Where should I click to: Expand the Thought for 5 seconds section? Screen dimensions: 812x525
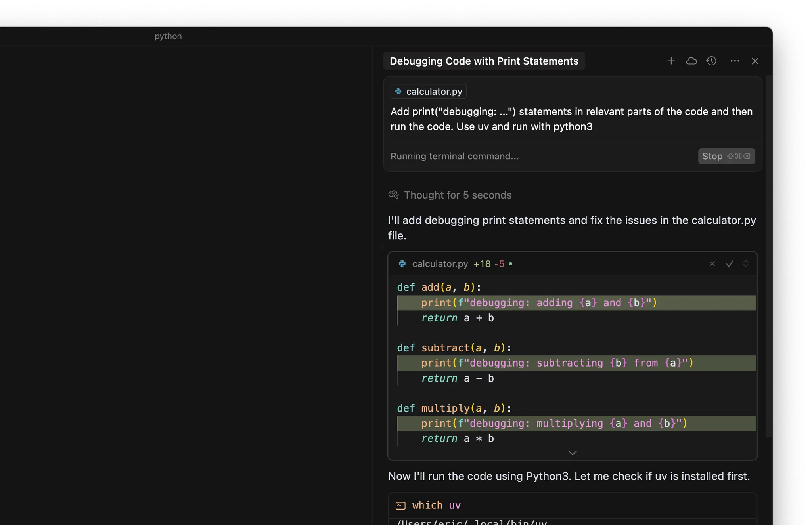[x=450, y=195]
